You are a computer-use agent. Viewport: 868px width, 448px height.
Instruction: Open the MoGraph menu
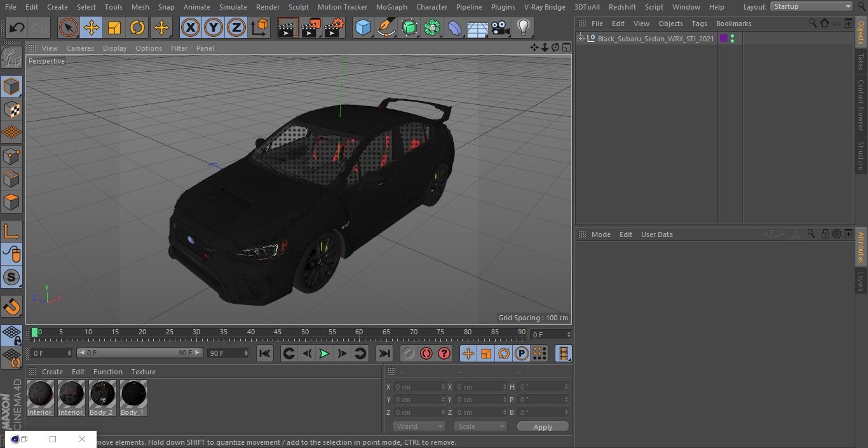pos(391,6)
